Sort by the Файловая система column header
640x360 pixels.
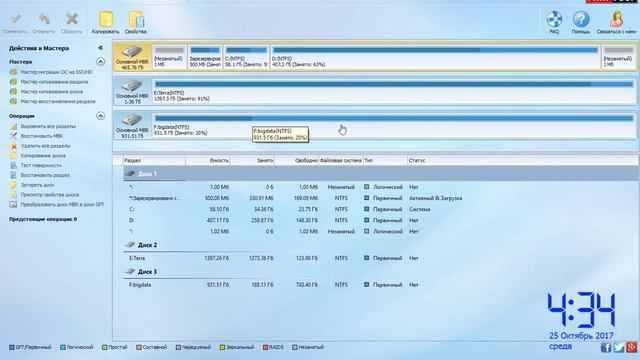click(341, 160)
